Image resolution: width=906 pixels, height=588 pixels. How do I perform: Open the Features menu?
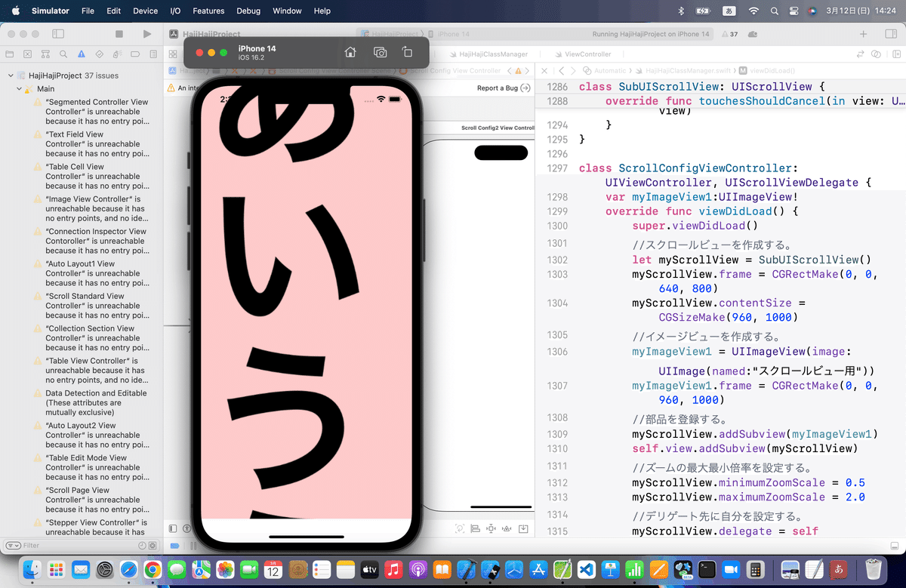pos(208,11)
